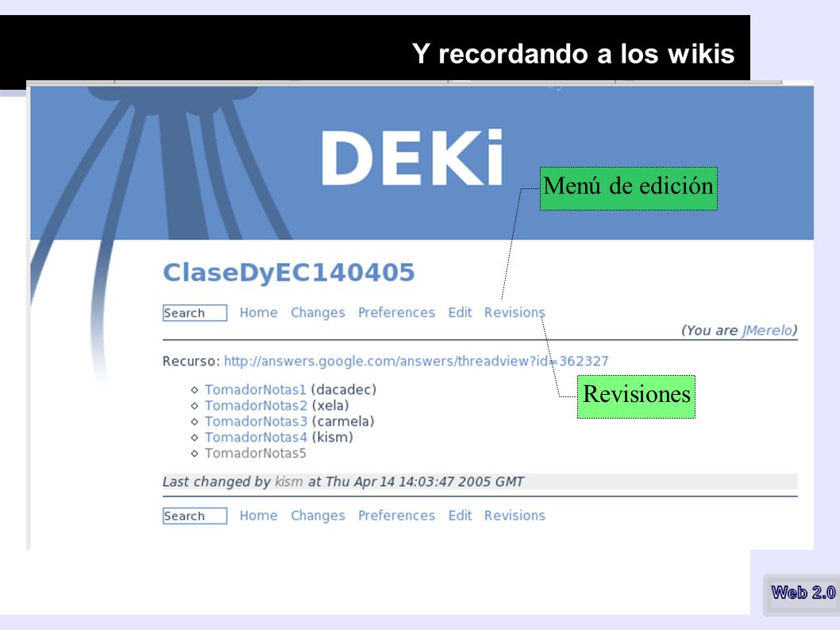Click the '(xela)' text
This screenshot has height=630, width=840.
(330, 405)
